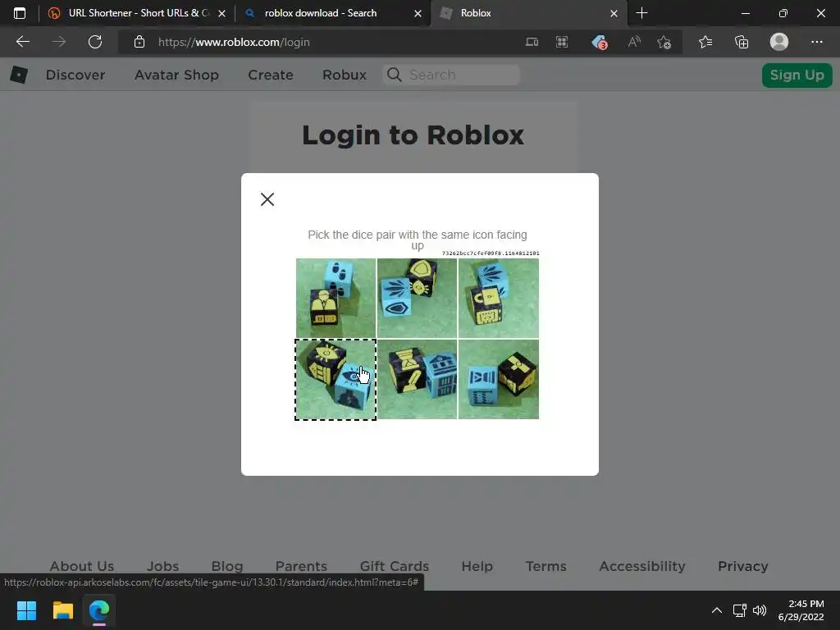Add page to favorites star icon

point(664,42)
